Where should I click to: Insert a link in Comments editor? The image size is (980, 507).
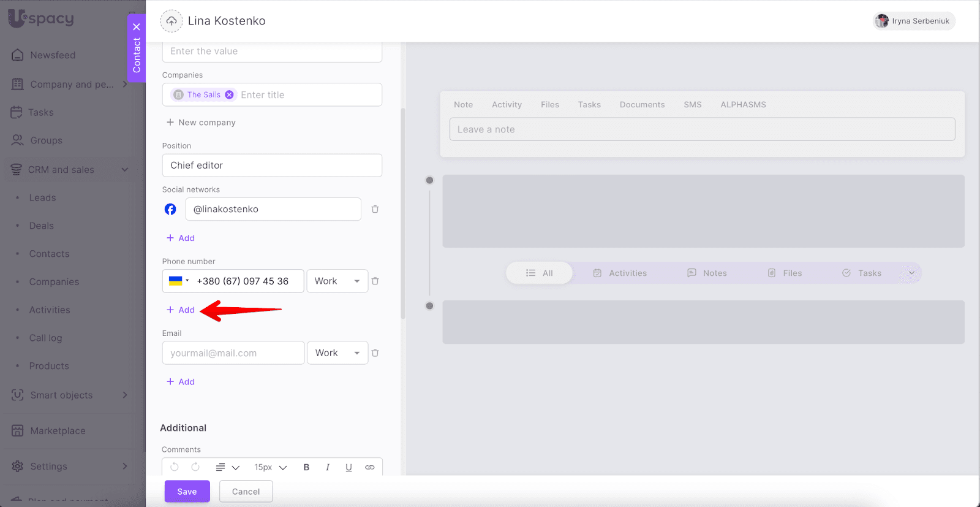pos(369,467)
